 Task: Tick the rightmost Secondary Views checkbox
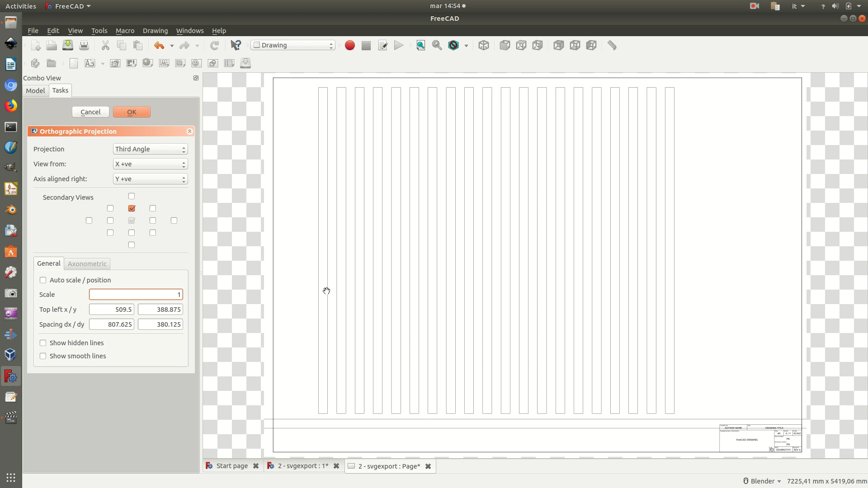point(174,221)
